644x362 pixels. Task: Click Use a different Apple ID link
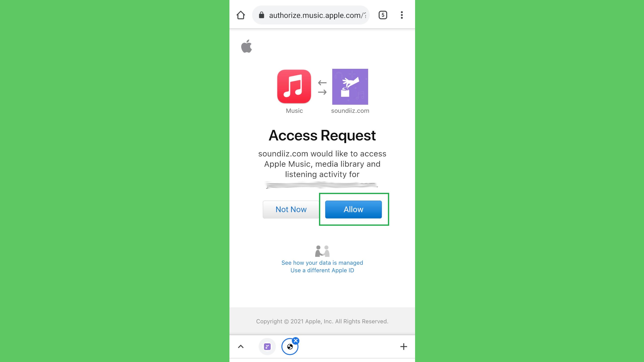(x=322, y=270)
